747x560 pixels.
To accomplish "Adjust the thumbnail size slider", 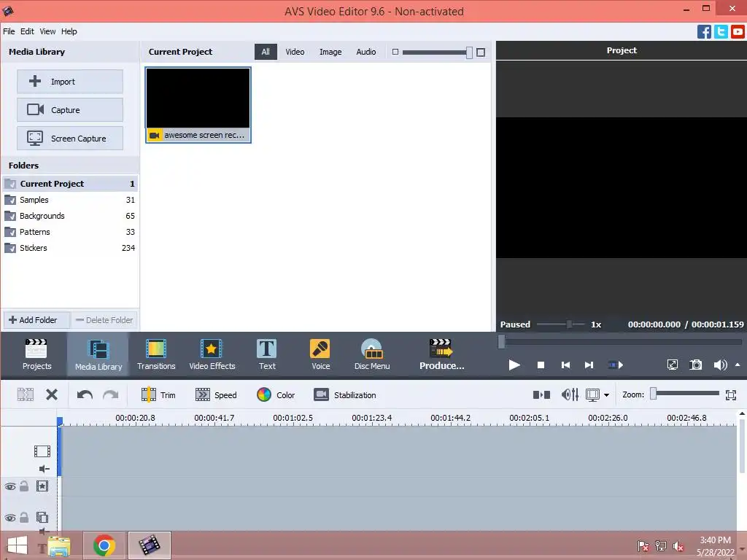I will pos(438,52).
